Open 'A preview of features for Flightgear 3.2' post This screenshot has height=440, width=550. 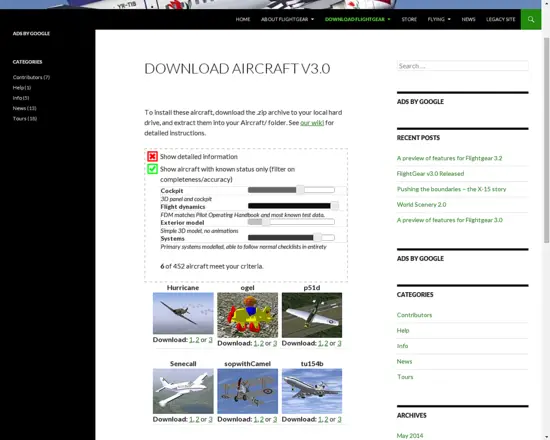pyautogui.click(x=449, y=158)
